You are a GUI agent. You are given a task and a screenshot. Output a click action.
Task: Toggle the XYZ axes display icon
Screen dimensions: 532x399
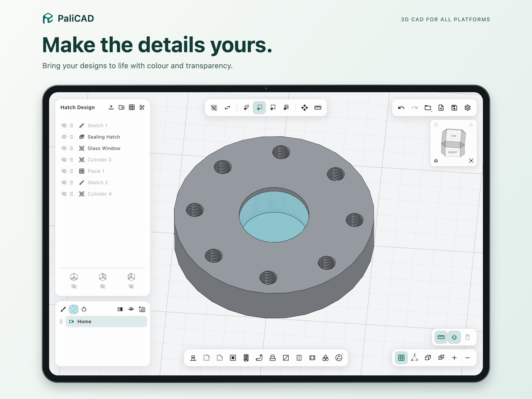tap(414, 358)
